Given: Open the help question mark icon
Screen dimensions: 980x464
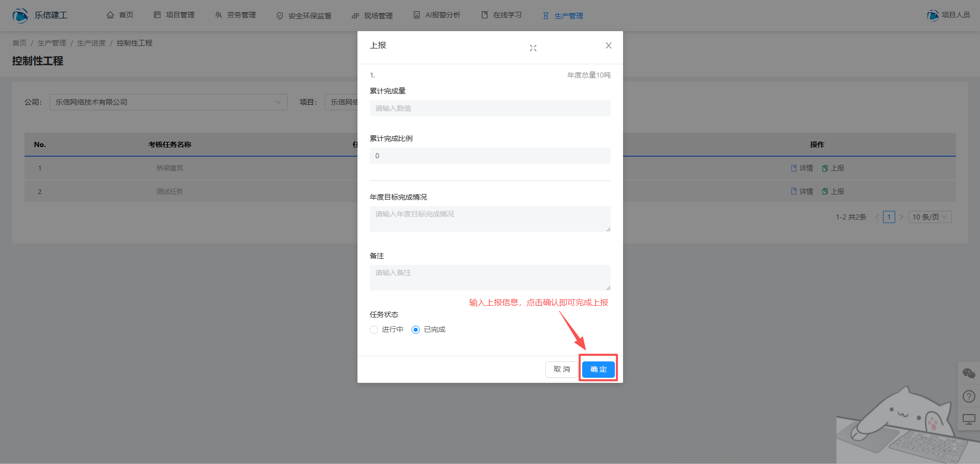Looking at the screenshot, I should pos(968,397).
